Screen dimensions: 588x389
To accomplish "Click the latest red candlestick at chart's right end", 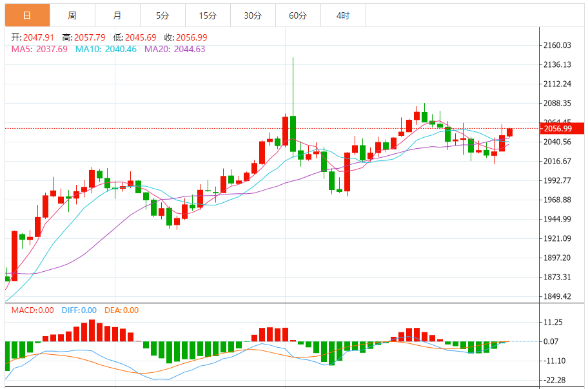I will click(509, 132).
